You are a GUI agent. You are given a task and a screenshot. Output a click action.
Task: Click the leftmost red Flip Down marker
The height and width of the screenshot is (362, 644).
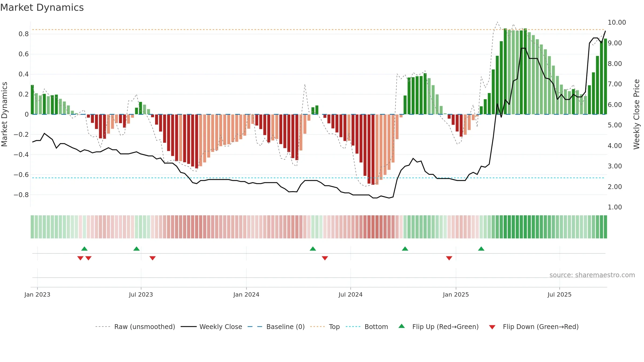[80, 258]
